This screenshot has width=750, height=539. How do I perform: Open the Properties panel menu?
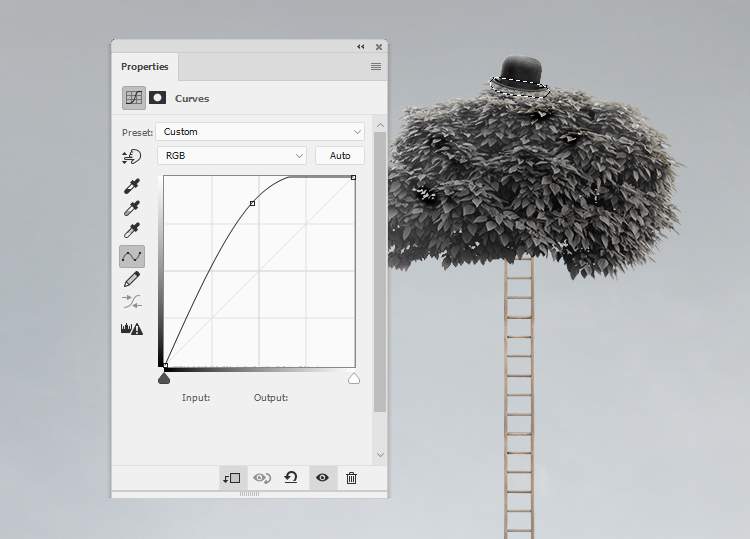pyautogui.click(x=376, y=66)
